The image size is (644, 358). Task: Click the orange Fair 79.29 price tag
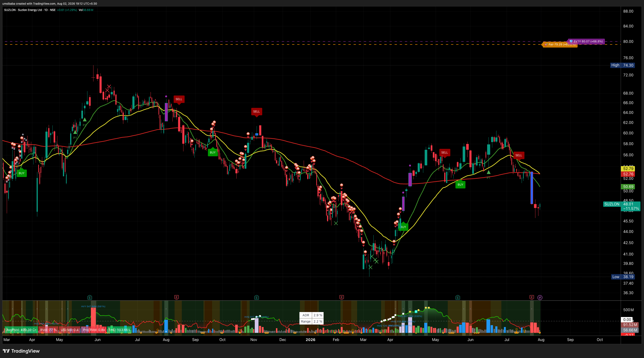coord(559,44)
